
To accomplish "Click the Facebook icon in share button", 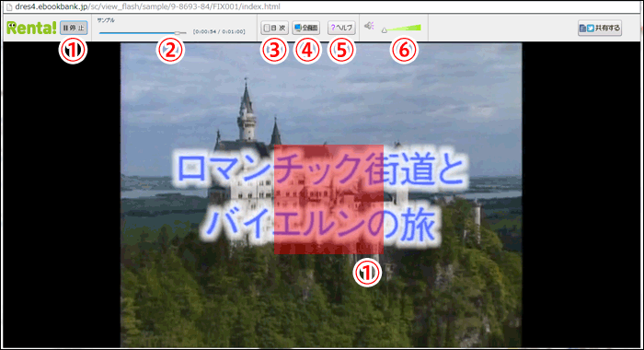I will (x=582, y=28).
